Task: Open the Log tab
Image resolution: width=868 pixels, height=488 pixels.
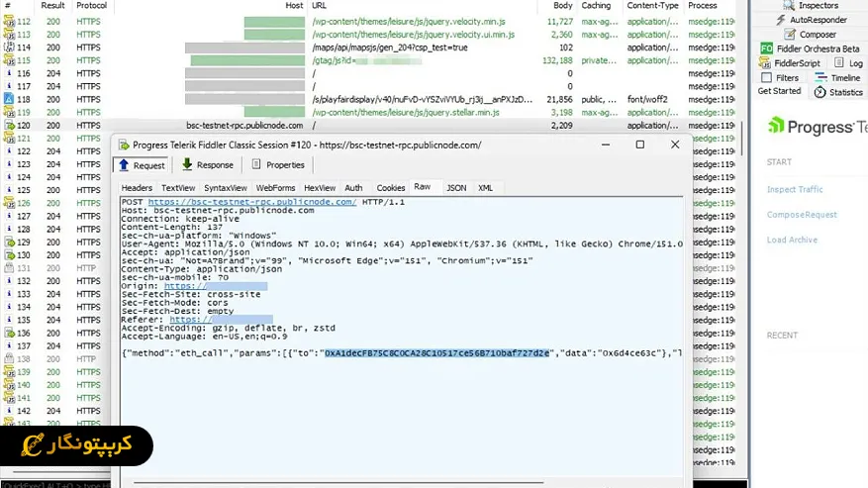Action: click(848, 63)
